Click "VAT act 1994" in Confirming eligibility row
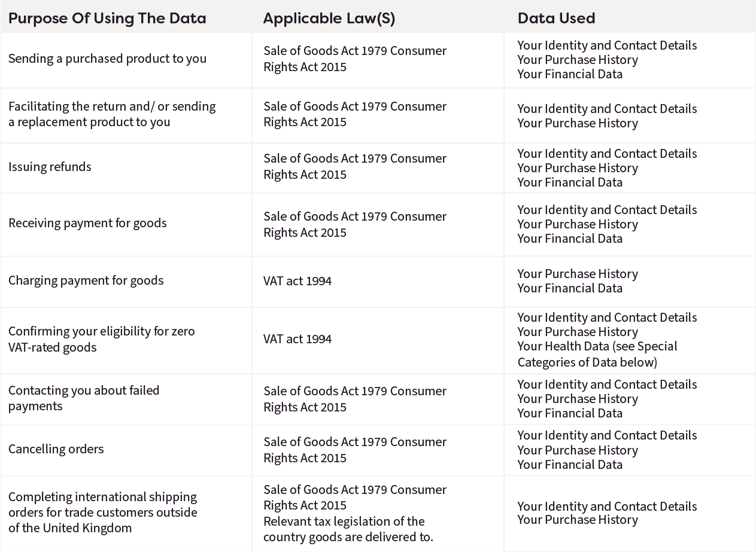 pyautogui.click(x=297, y=339)
